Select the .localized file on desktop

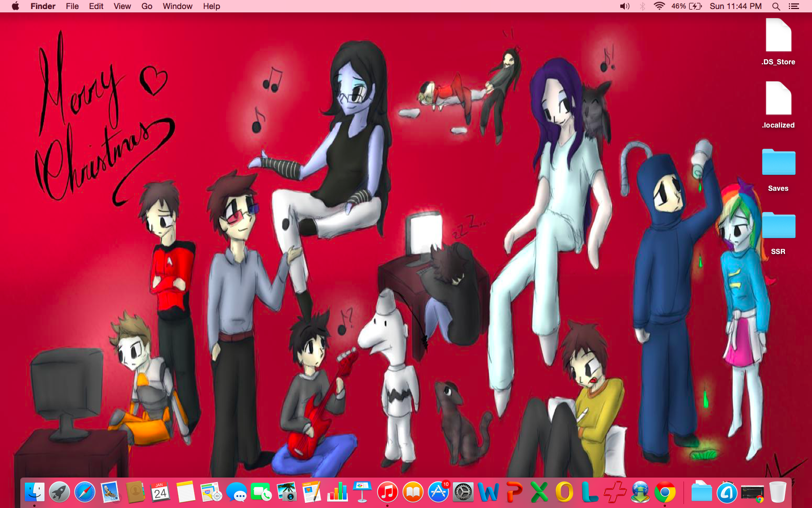pyautogui.click(x=778, y=105)
